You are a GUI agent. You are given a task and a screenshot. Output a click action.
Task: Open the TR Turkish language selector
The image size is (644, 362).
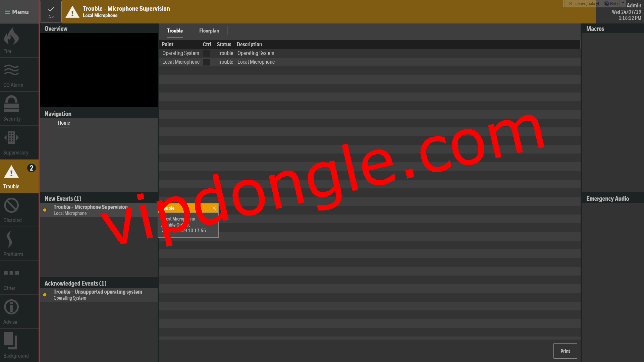point(582,4)
